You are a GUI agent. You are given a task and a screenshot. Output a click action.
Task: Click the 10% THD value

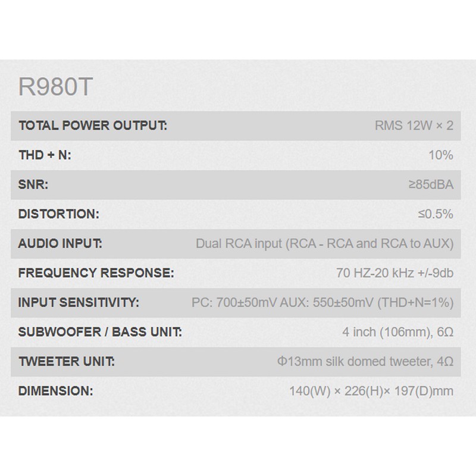(441, 155)
